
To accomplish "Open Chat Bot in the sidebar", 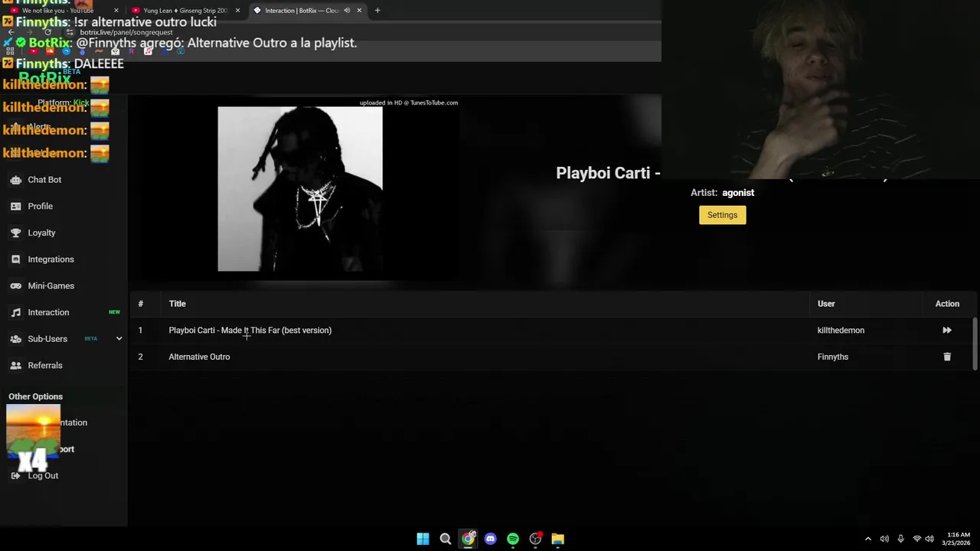I will pos(44,180).
